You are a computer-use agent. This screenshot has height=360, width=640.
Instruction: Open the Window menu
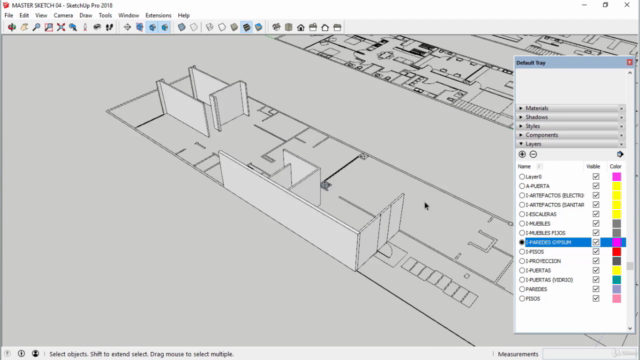[129, 16]
